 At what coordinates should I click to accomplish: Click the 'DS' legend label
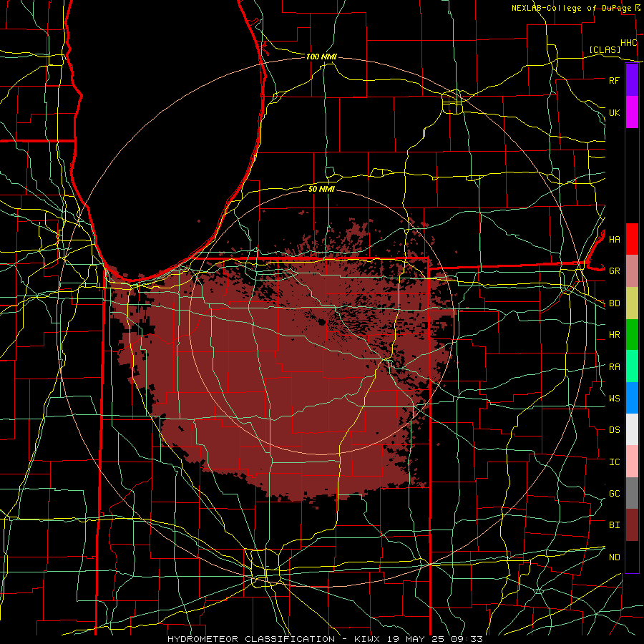[614, 430]
